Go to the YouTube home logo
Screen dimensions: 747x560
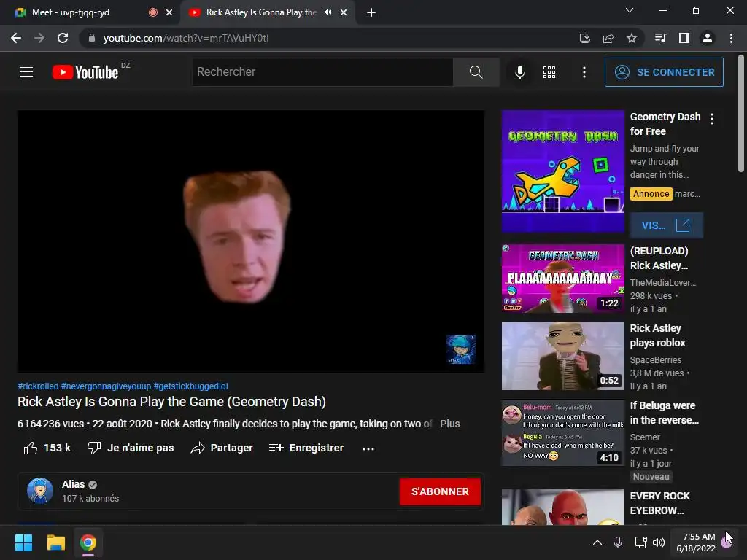point(85,72)
